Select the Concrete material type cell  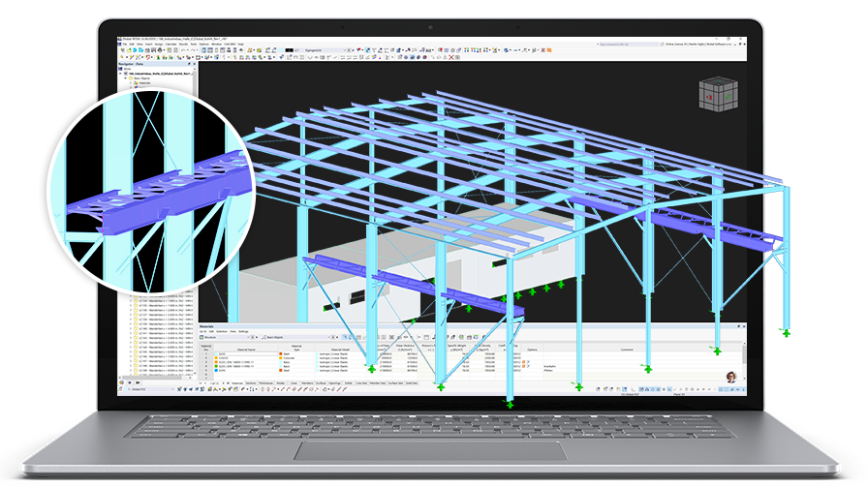pos(296,358)
